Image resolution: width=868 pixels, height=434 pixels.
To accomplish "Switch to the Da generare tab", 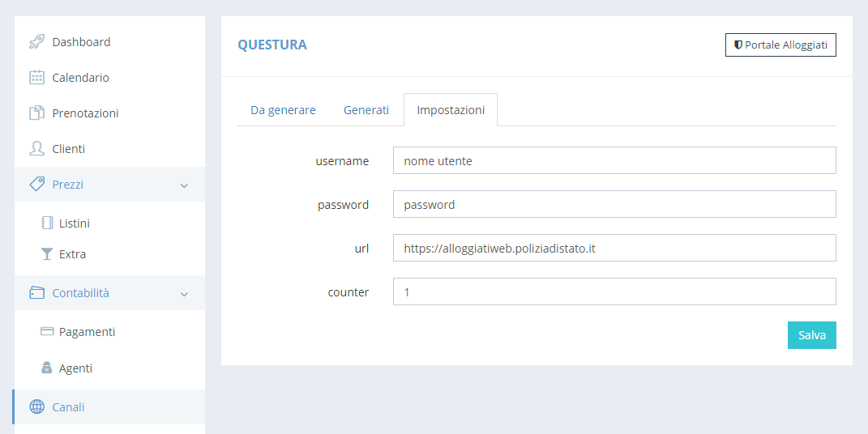I will [x=283, y=110].
